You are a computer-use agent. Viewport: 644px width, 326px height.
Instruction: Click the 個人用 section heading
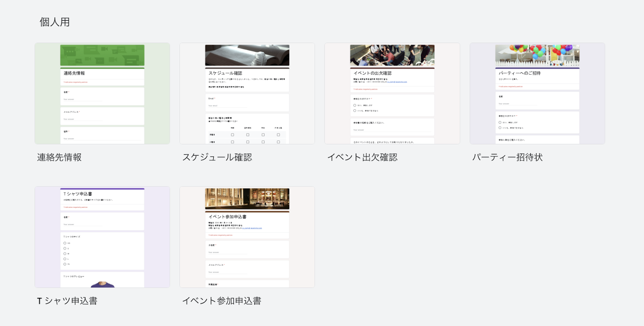[x=55, y=22]
